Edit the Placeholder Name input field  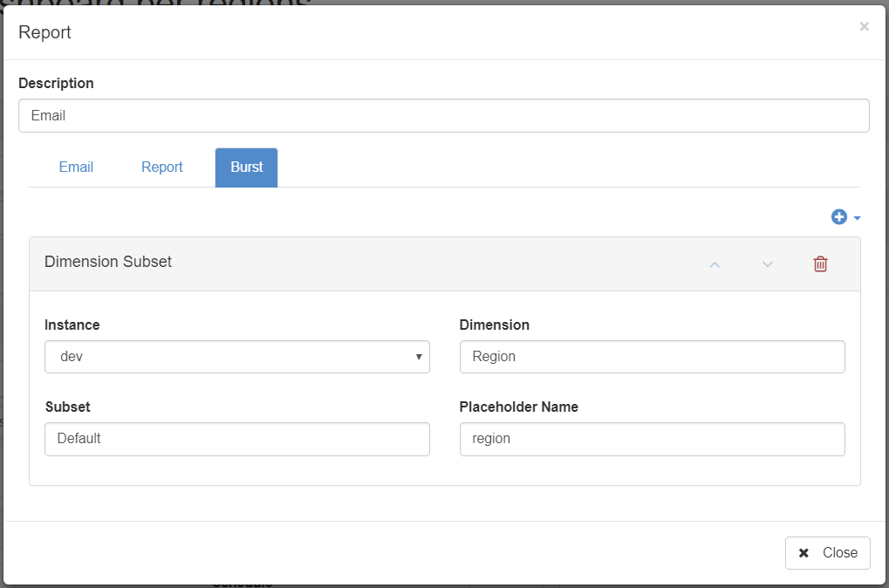[652, 439]
